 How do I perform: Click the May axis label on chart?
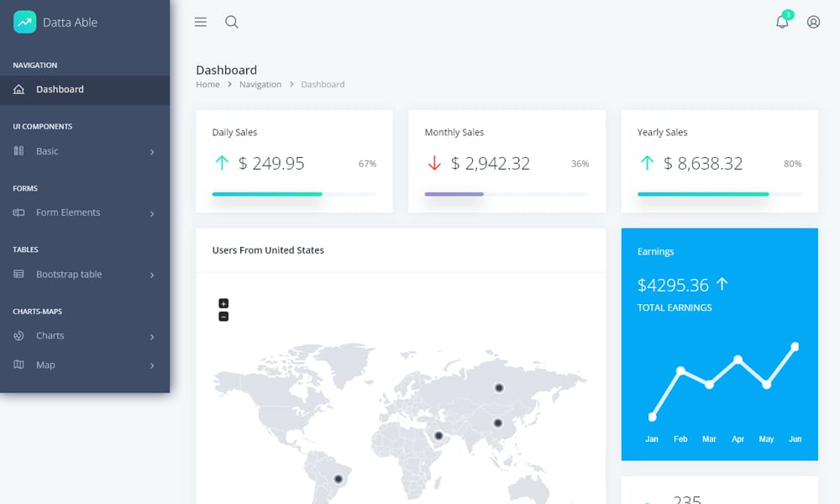click(766, 438)
